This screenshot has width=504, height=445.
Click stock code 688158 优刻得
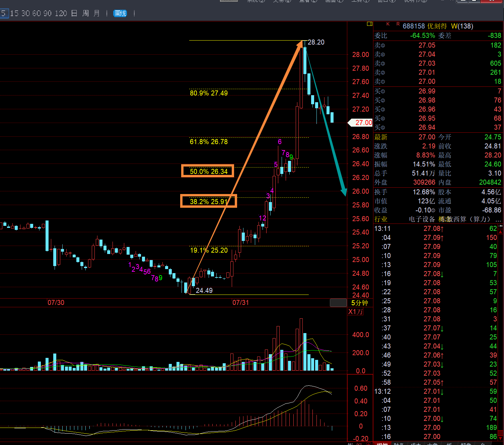(x=425, y=26)
